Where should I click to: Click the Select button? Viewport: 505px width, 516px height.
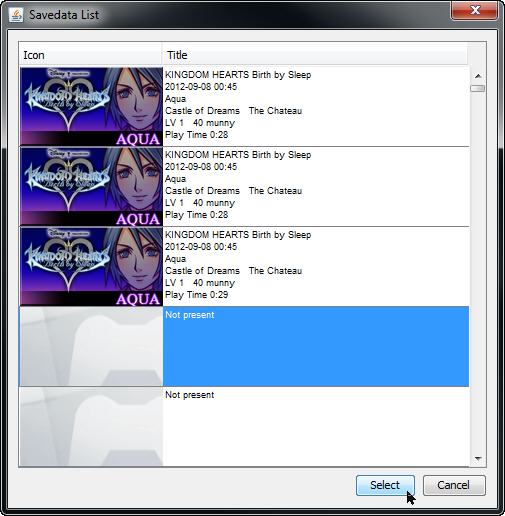pyautogui.click(x=385, y=485)
